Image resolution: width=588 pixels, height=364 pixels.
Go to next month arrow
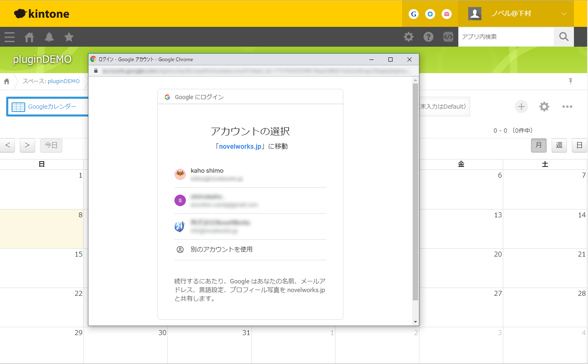click(27, 145)
